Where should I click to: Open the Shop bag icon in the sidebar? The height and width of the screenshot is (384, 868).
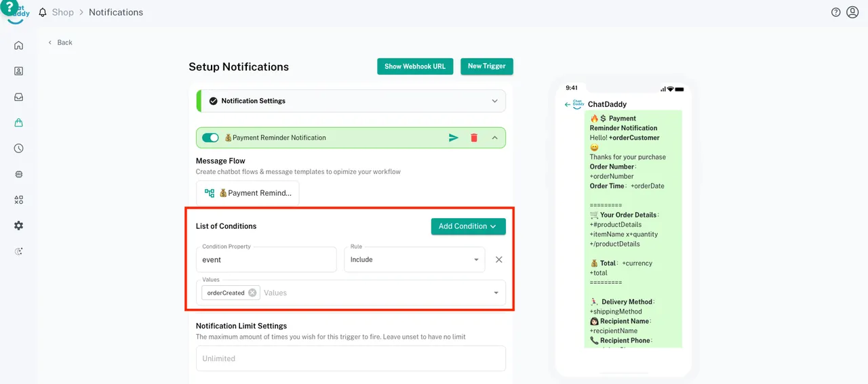pyautogui.click(x=18, y=123)
